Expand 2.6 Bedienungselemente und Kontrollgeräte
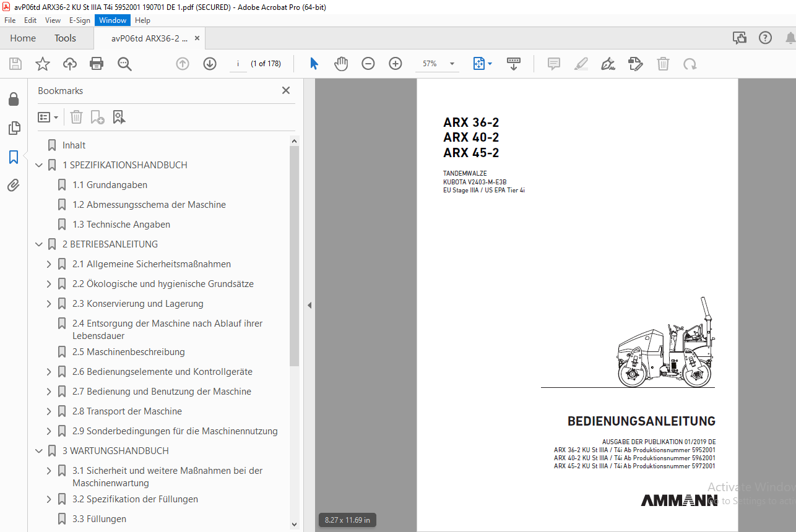Image resolution: width=796 pixels, height=532 pixels. click(x=49, y=372)
